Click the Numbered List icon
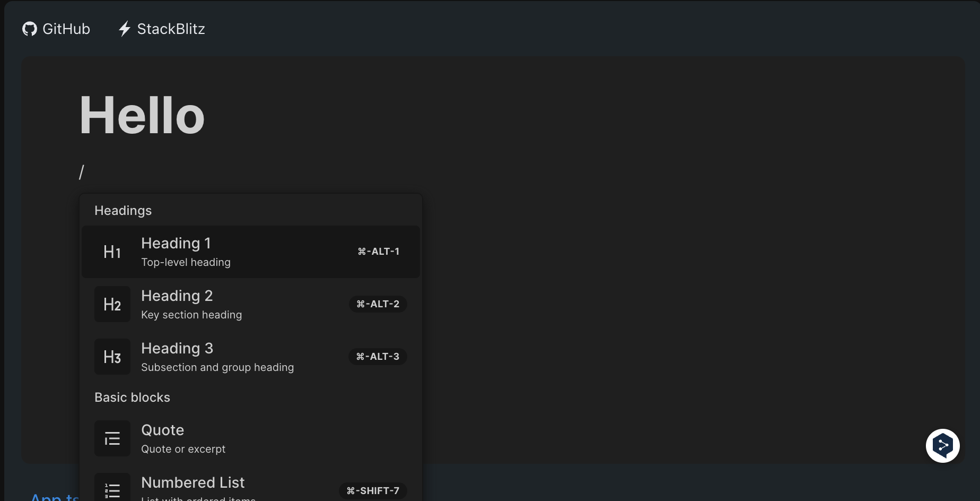Viewport: 980px width, 501px height. [112, 488]
